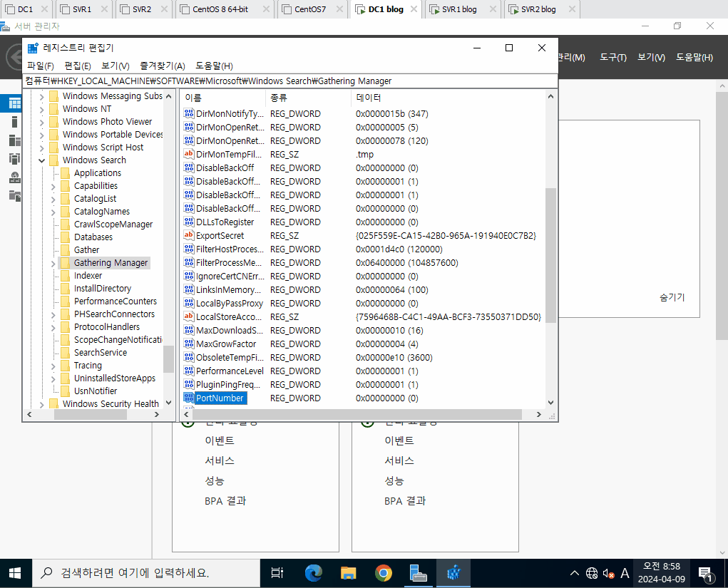This screenshot has height=588, width=728.
Task: Launch Google Chrome from the taskbar
Action: click(384, 574)
